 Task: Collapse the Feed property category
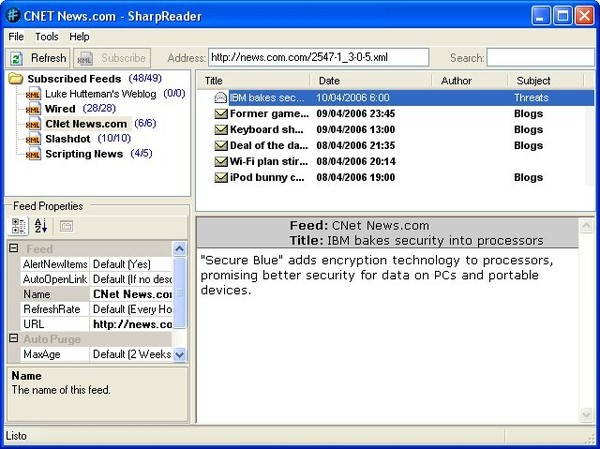[x=14, y=249]
